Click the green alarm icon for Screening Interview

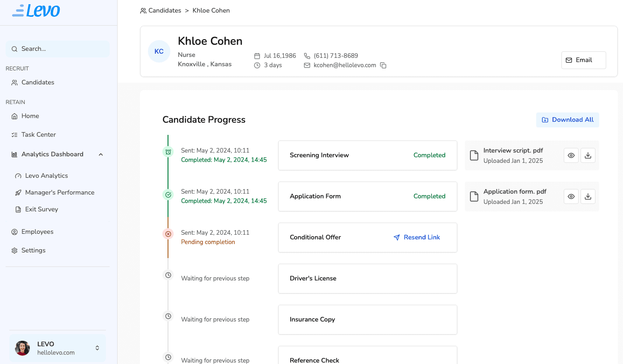168,152
